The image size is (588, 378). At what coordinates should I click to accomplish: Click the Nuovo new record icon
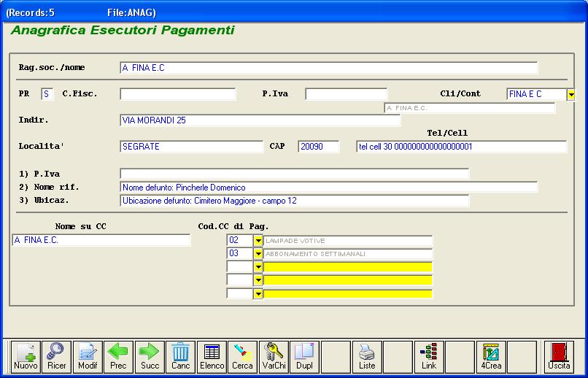26,357
